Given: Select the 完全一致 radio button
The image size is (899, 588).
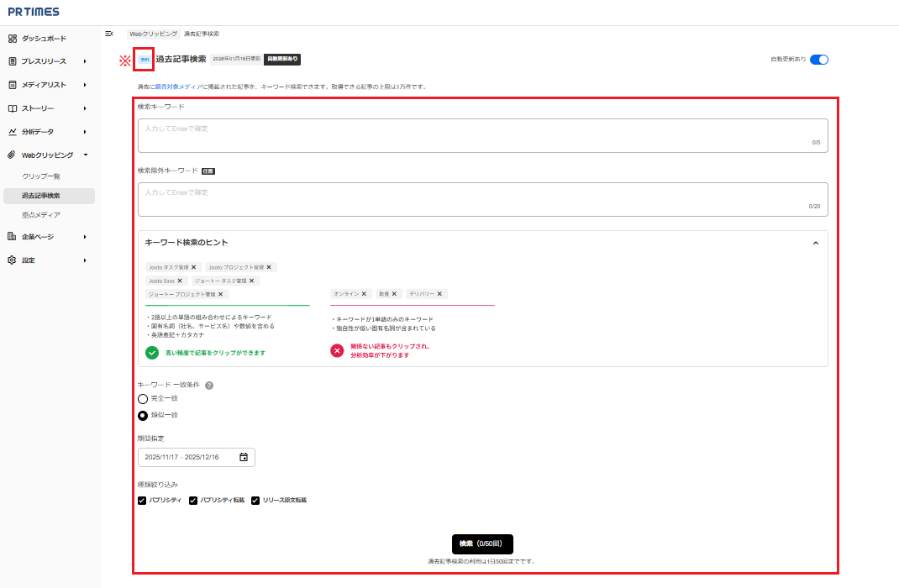Looking at the screenshot, I should [x=143, y=398].
